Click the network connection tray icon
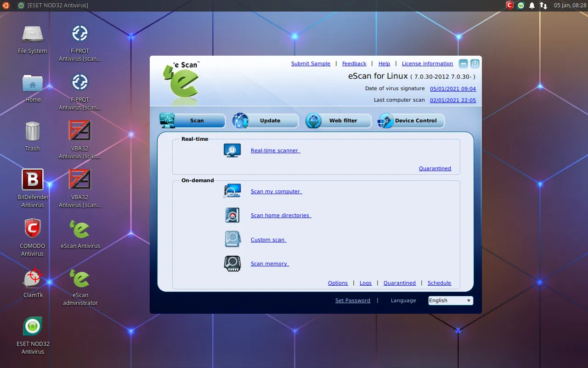Viewport: 588px width, 368px height. click(543, 6)
